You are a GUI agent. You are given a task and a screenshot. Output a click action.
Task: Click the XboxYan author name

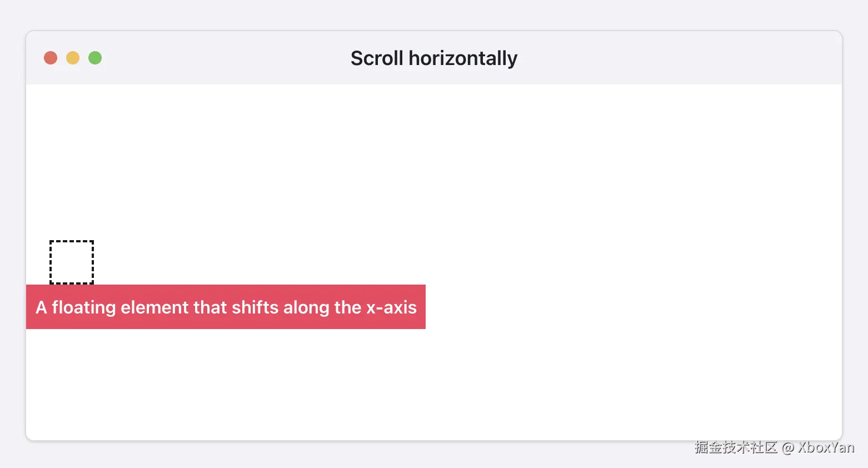[x=826, y=447]
